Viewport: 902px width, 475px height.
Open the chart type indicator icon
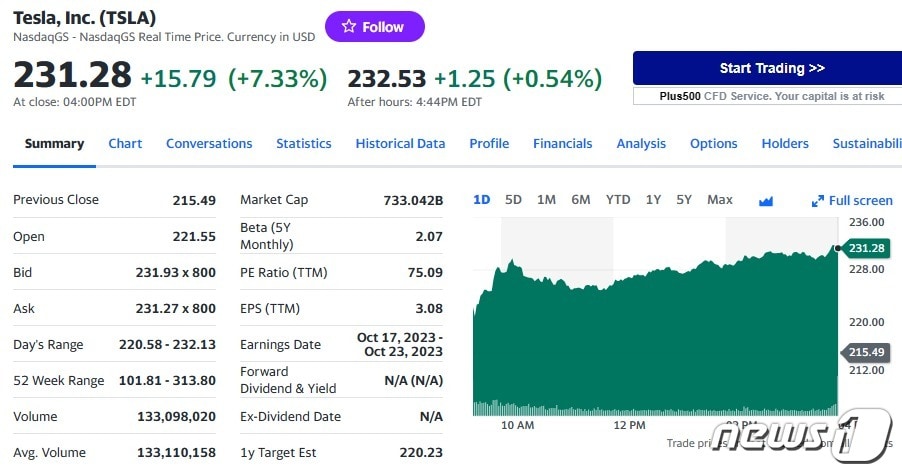tap(766, 200)
